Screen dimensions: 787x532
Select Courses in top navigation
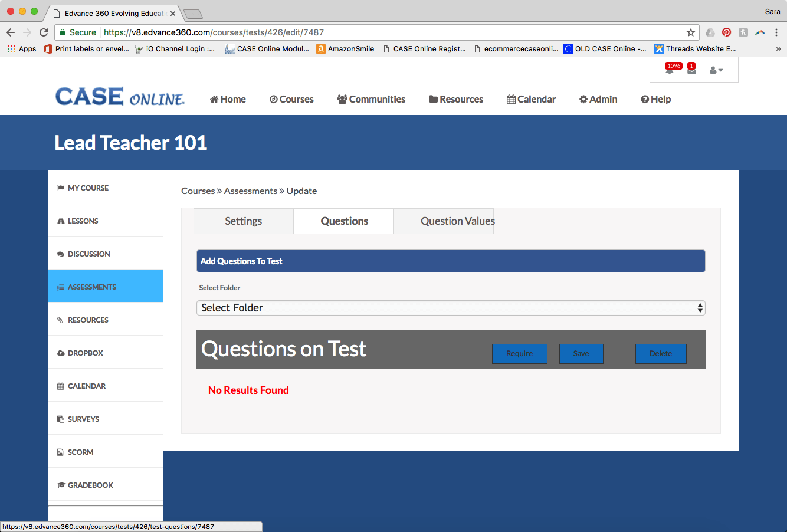click(x=291, y=99)
